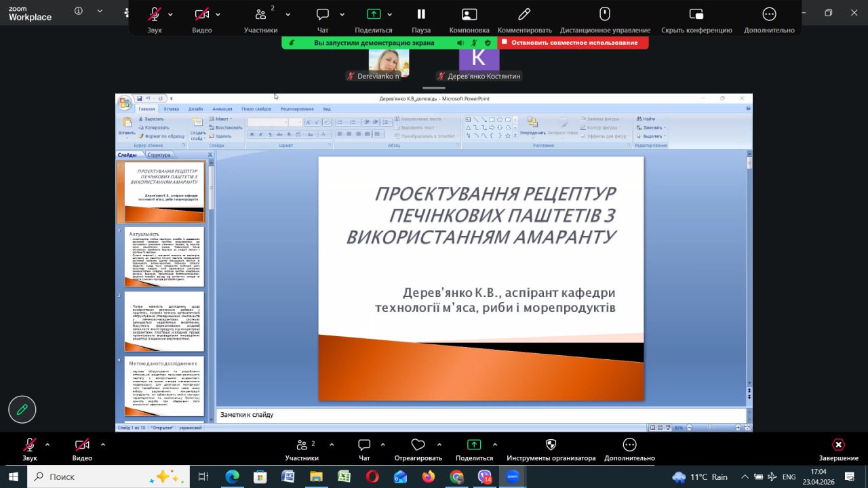Click the Завершение end meeting button
The height and width of the screenshot is (488, 868).
[838, 445]
